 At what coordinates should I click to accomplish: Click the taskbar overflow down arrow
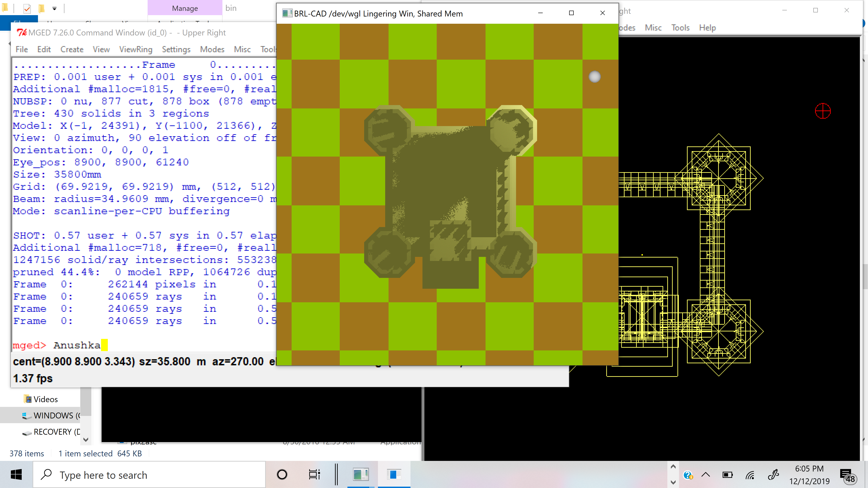tap(673, 482)
